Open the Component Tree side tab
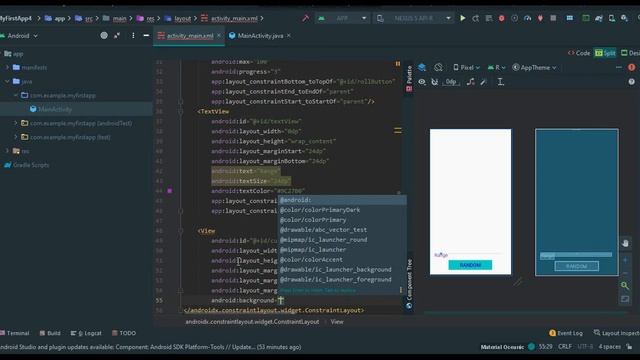640x360 pixels. [409, 284]
